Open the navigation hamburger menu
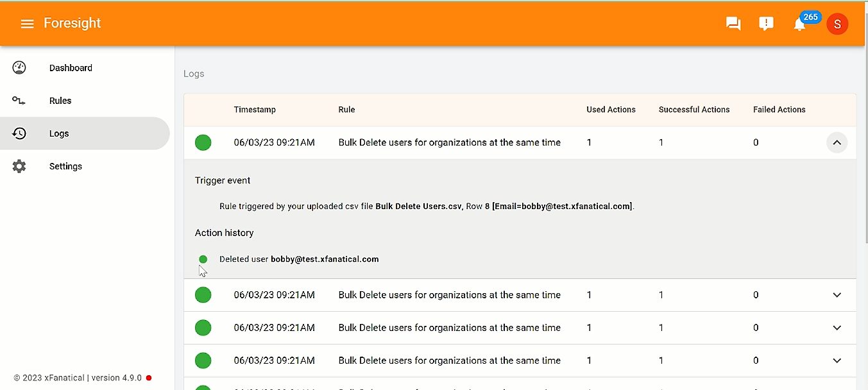The height and width of the screenshot is (390, 868). (27, 24)
